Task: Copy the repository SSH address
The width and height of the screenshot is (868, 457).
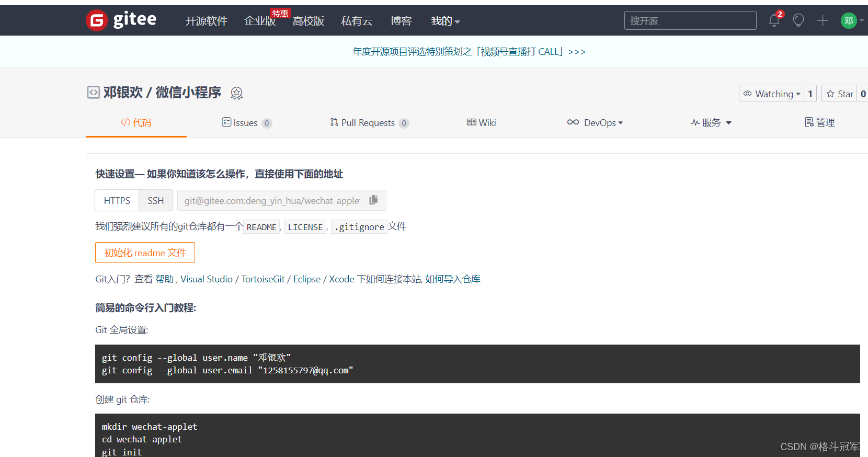Action: tap(373, 200)
